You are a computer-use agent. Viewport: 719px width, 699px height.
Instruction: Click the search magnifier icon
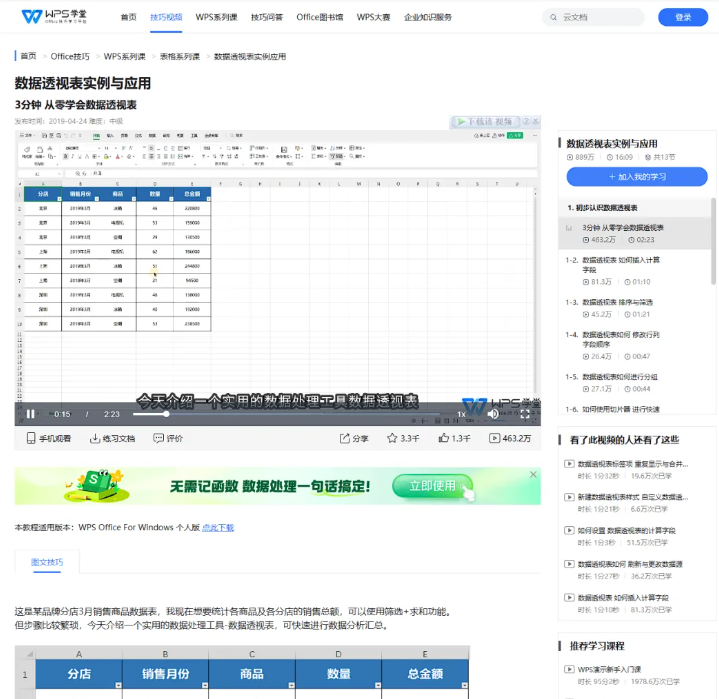(x=553, y=17)
